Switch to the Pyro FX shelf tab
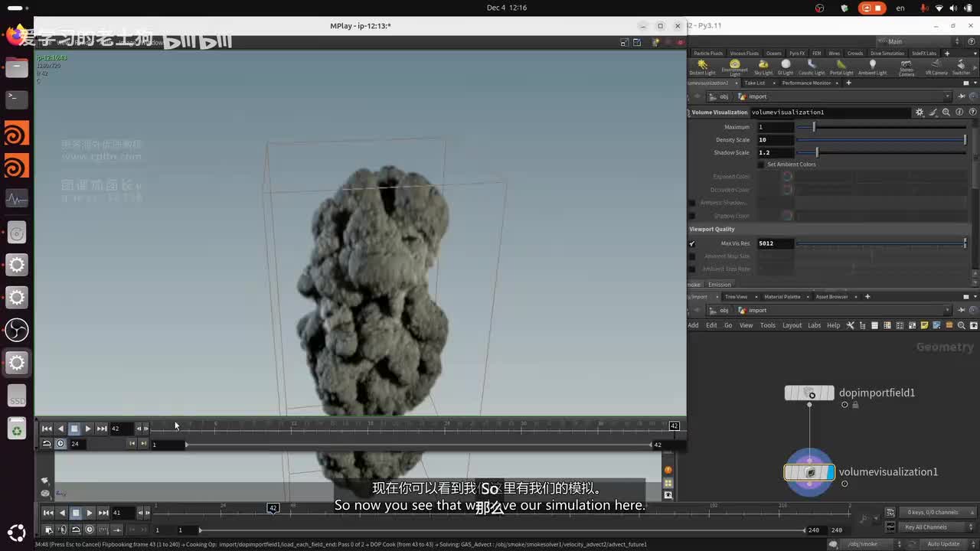Screen dimensions: 980x551 pos(796,54)
